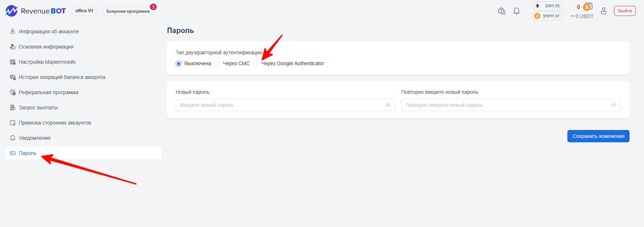Image resolution: width=644 pixels, height=227 pixels.
Task: Click the red badge showing 5
Action: [x=153, y=7]
